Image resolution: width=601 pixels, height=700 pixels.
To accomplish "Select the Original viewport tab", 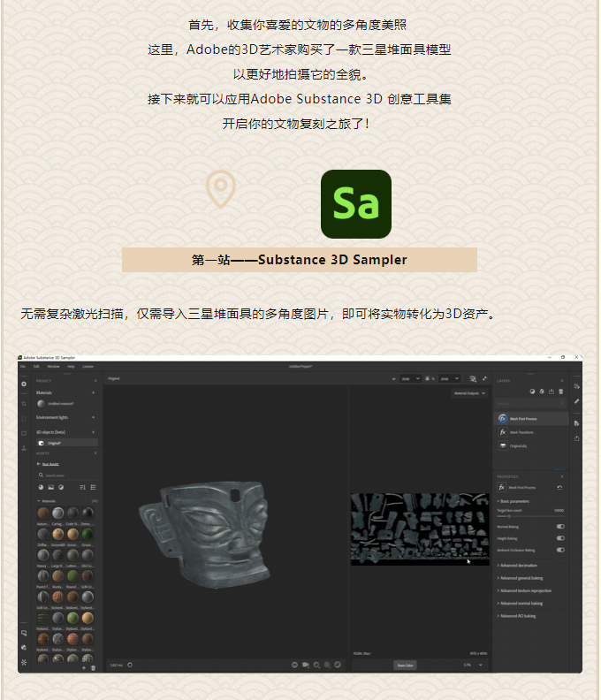I will 114,378.
